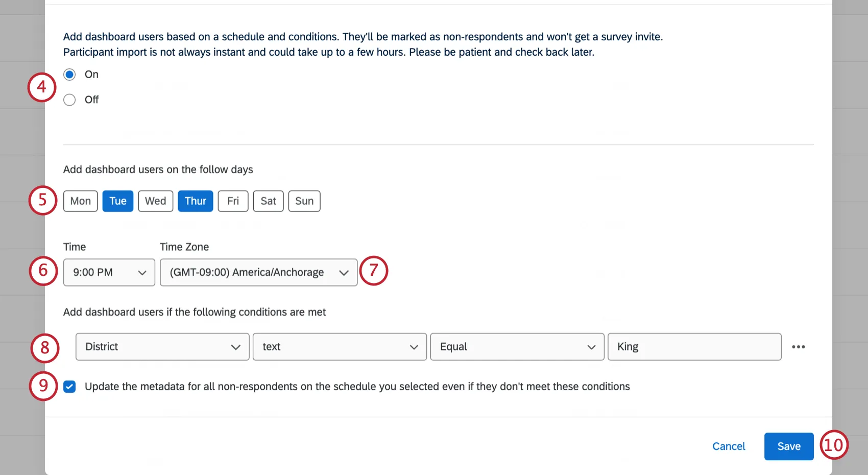Click the more options ellipsis icon
This screenshot has width=868, height=475.
coord(799,347)
